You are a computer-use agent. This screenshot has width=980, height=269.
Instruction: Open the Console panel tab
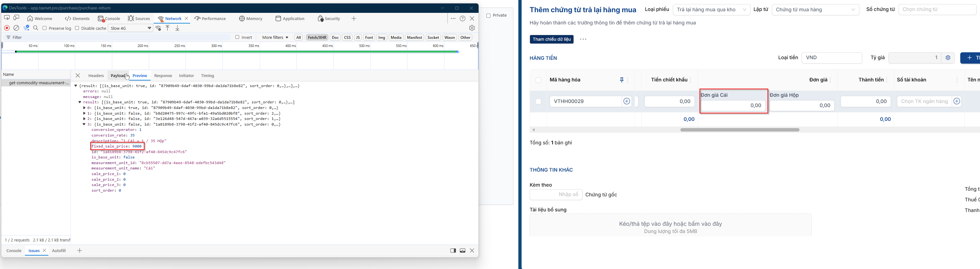click(110, 18)
